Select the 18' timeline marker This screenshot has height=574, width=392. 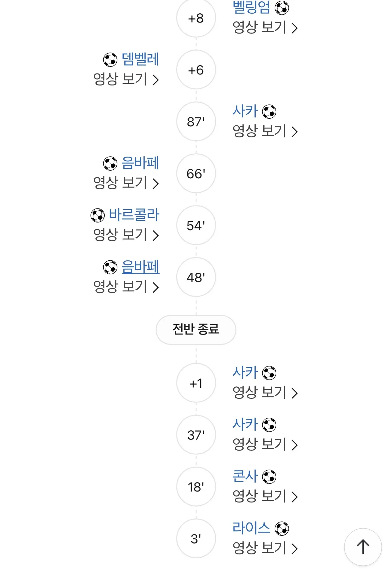[196, 487]
